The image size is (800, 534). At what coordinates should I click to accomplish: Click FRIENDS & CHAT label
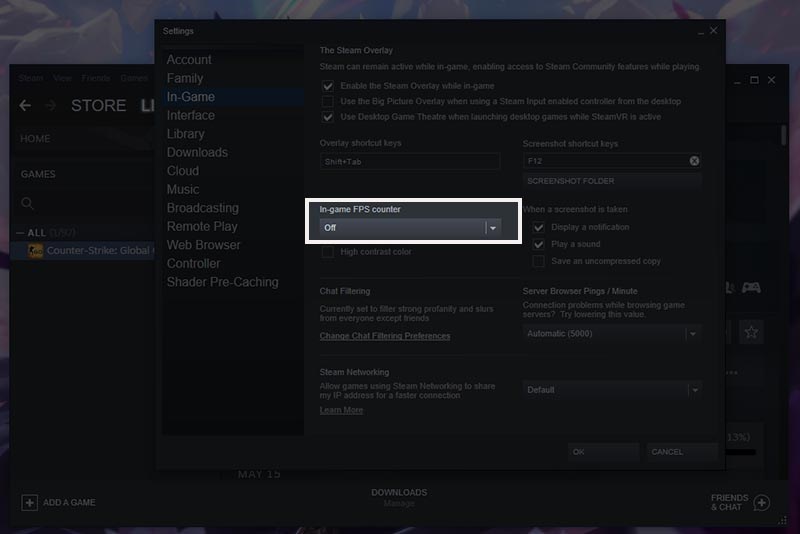pyautogui.click(x=729, y=502)
